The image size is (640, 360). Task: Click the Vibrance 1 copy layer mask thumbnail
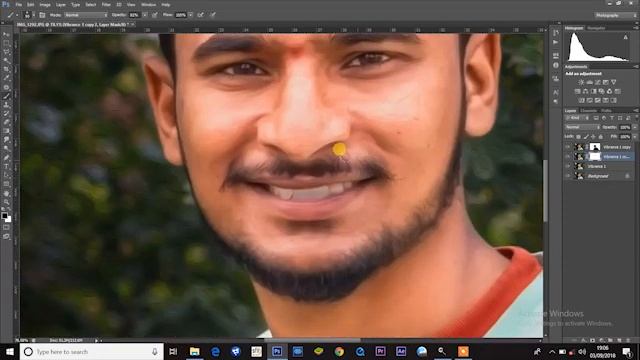[595, 147]
